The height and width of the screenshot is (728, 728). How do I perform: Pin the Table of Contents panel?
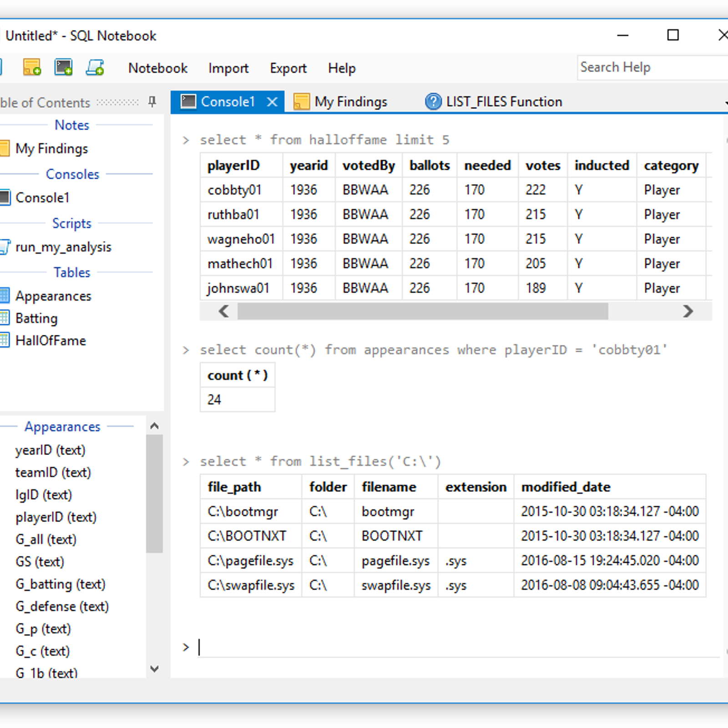(152, 102)
